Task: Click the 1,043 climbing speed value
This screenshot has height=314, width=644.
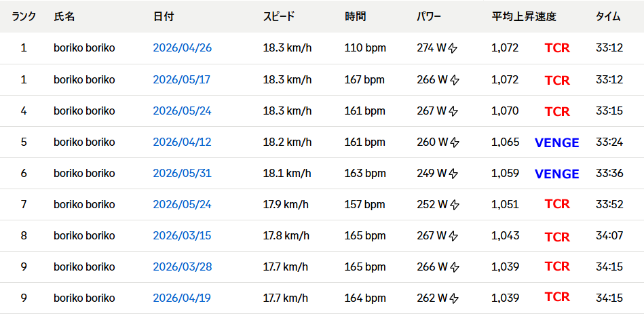Action: click(x=505, y=235)
